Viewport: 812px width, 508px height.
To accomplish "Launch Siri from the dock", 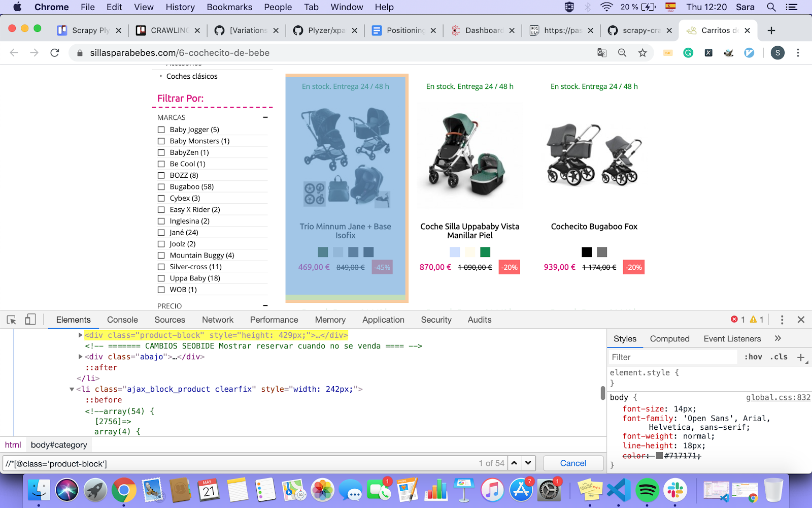I will 67,491.
